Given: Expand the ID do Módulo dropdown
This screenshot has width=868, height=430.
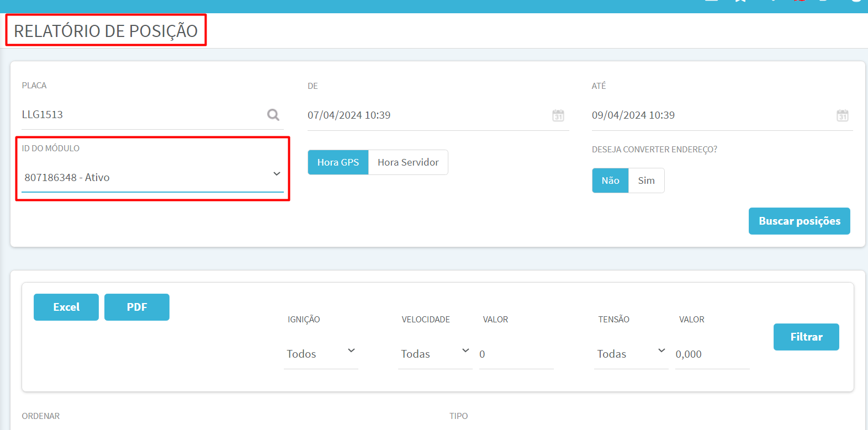Looking at the screenshot, I should pyautogui.click(x=152, y=177).
